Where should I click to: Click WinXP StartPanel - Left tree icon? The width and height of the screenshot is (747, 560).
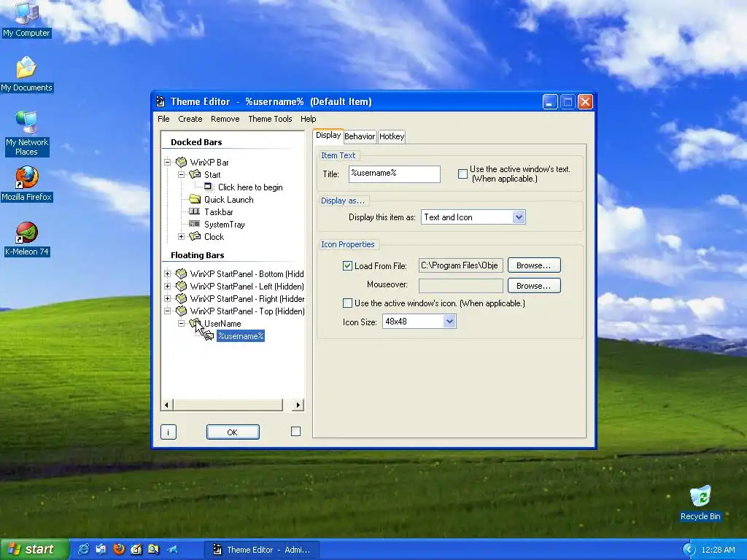coord(181,286)
